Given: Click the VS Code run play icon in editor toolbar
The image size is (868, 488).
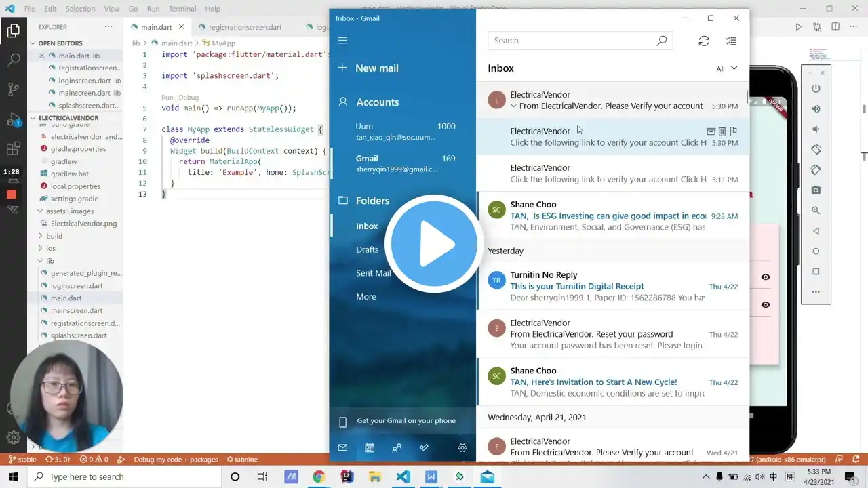Looking at the screenshot, I should coord(799,27).
